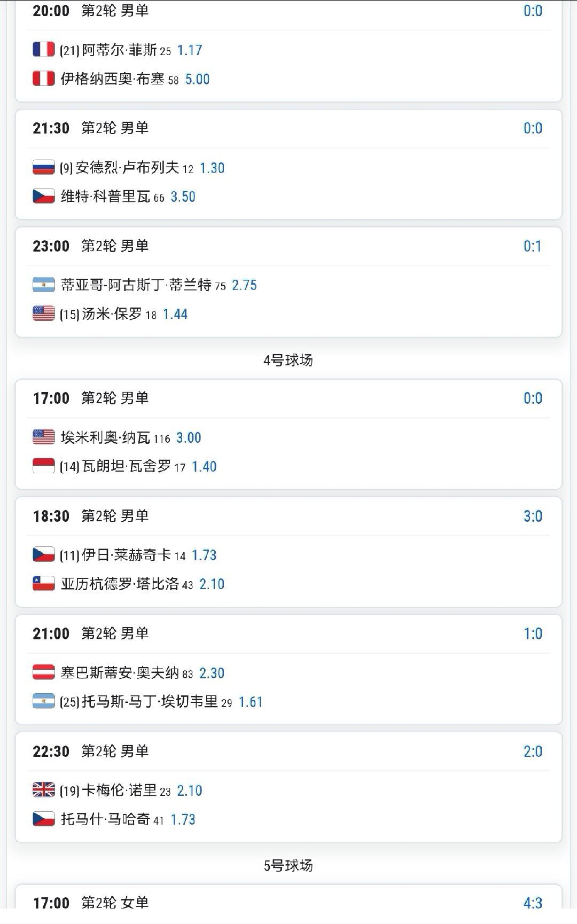
Task: Tap the Monaco flag beside 瓦朗坦·瓦舍罗
Action: click(x=44, y=466)
